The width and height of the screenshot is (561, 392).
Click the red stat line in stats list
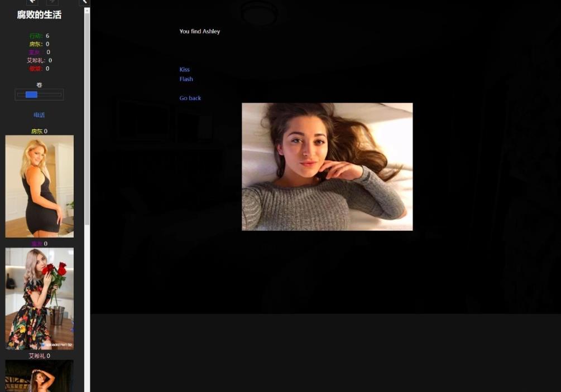pos(39,69)
